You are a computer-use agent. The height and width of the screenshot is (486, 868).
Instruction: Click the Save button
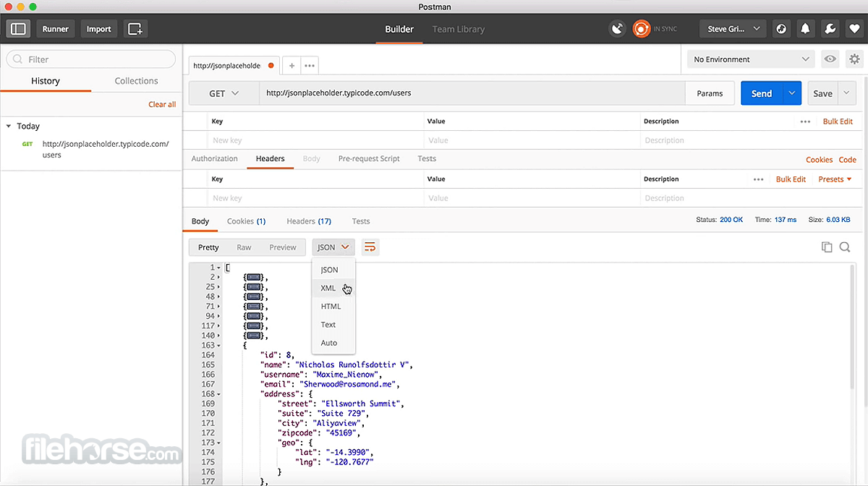click(822, 93)
